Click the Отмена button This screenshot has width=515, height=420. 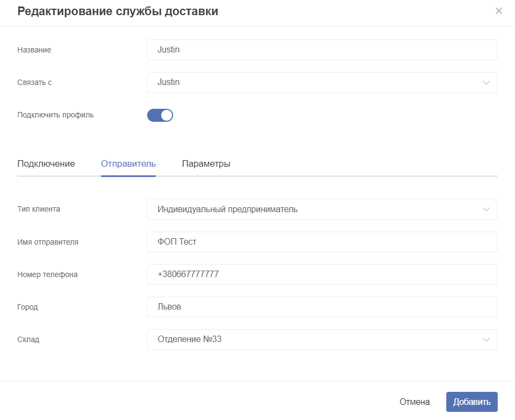pos(414,402)
